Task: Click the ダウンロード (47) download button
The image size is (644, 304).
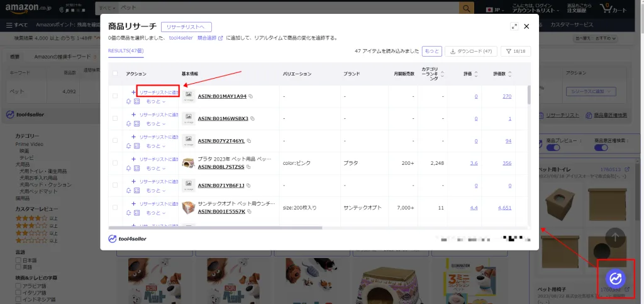Action: click(x=470, y=52)
